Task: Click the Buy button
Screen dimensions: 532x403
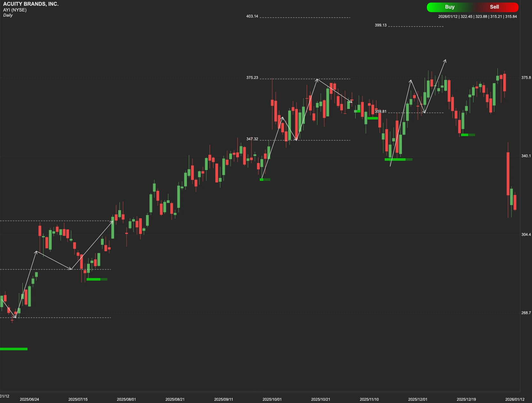Action: 449,7
